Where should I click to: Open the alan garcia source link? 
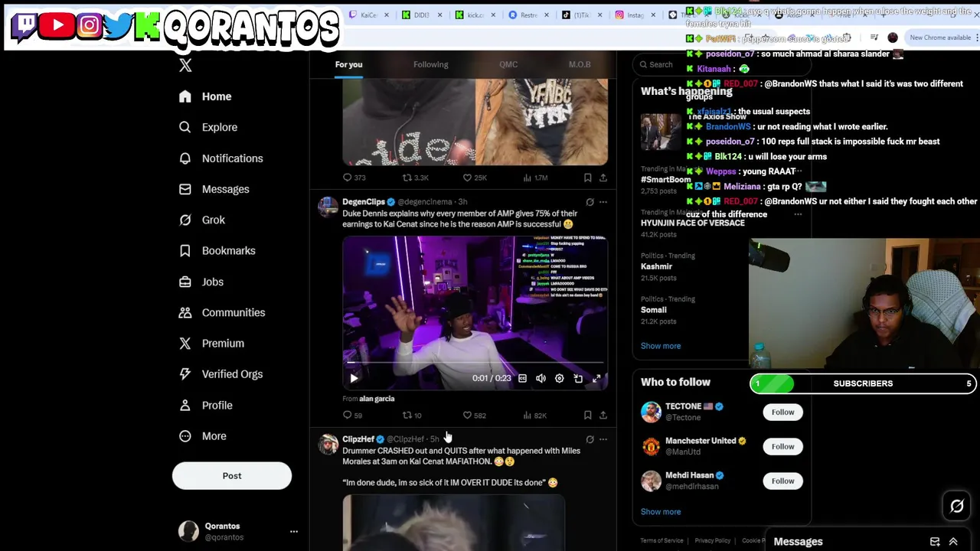[377, 399]
